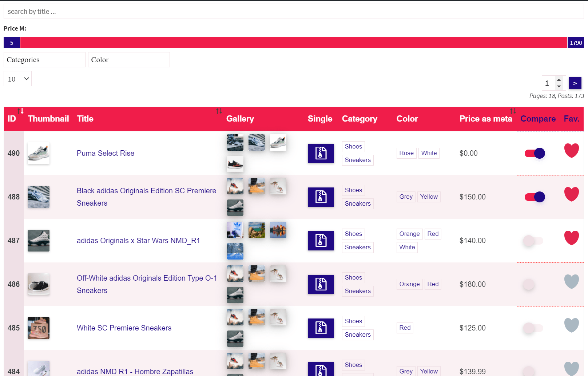Open thumbnail image of row 488

39,197
